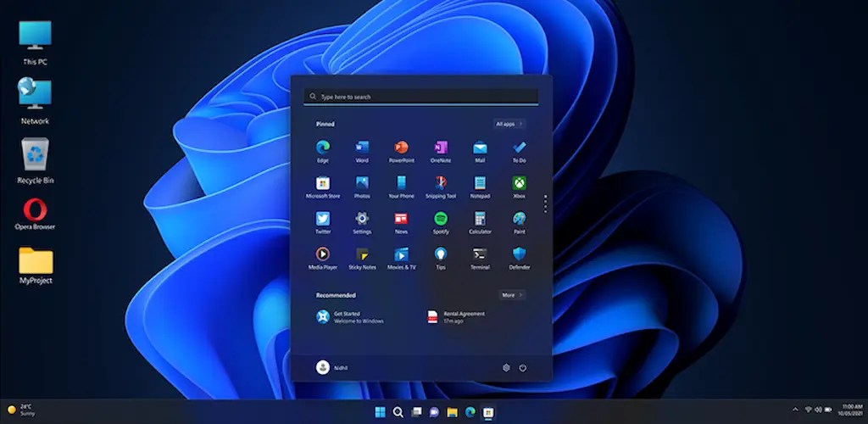Open the News app
This screenshot has height=424, width=868.
pos(401,222)
